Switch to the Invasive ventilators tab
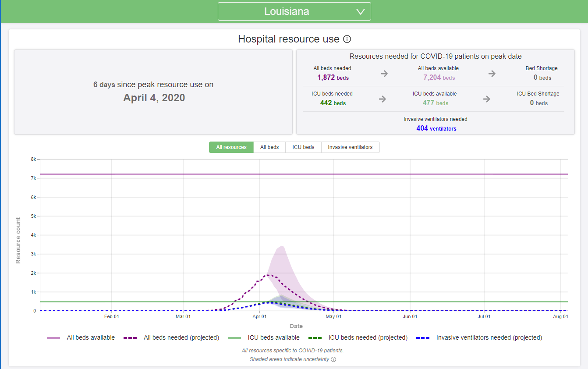The image size is (588, 369). 350,147
